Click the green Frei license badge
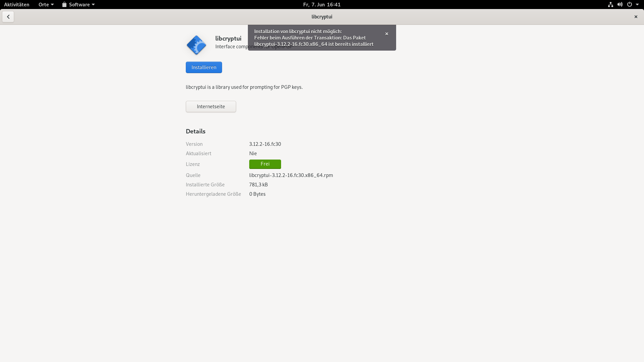This screenshot has width=644, height=362. [265, 164]
